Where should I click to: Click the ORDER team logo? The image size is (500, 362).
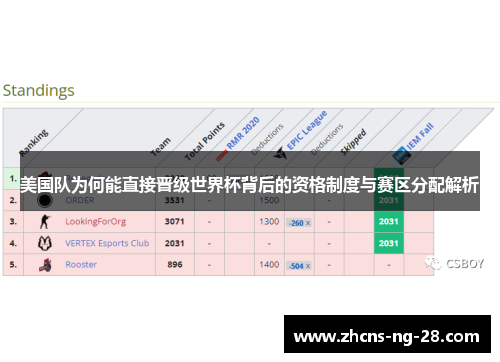pos(45,200)
